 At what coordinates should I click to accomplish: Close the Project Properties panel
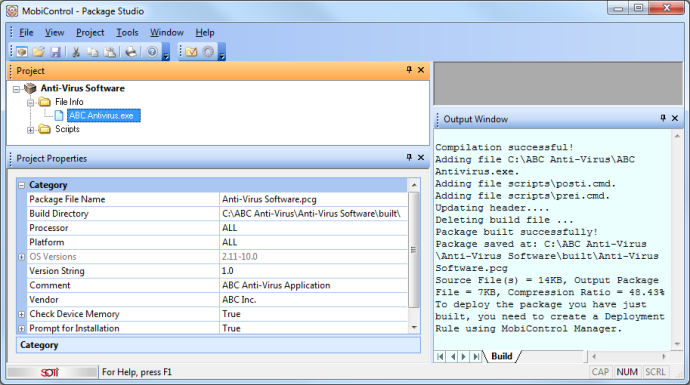point(421,158)
